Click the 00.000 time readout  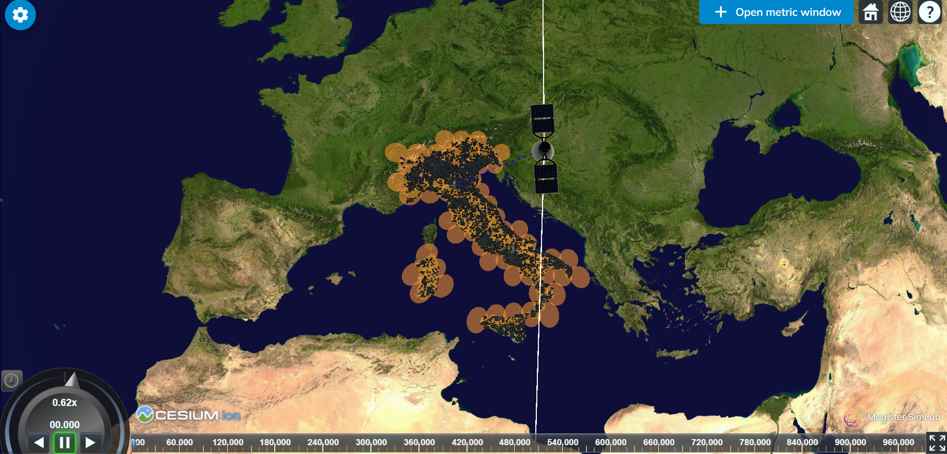[x=64, y=424]
